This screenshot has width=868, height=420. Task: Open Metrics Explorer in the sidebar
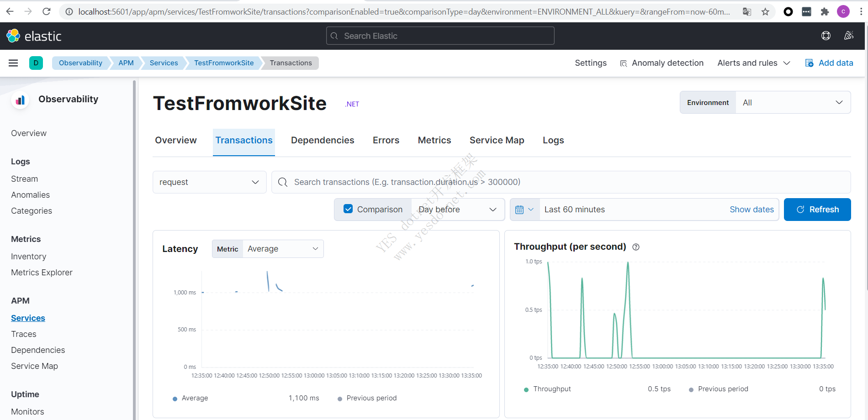tap(42, 273)
